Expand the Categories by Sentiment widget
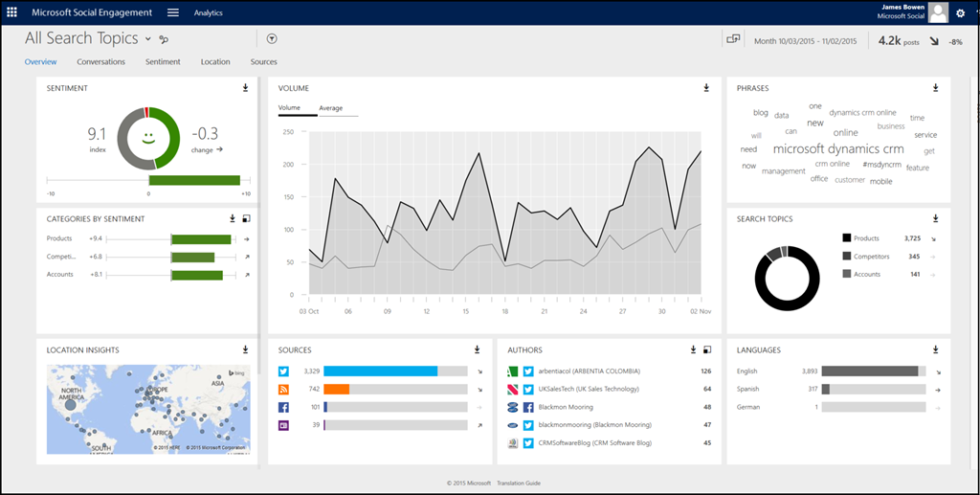This screenshot has height=495, width=980. pos(246,218)
